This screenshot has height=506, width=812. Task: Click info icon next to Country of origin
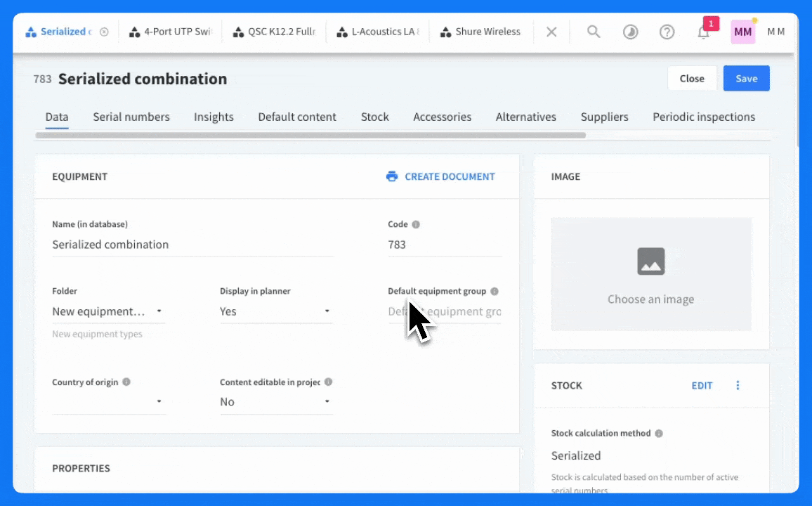click(126, 382)
